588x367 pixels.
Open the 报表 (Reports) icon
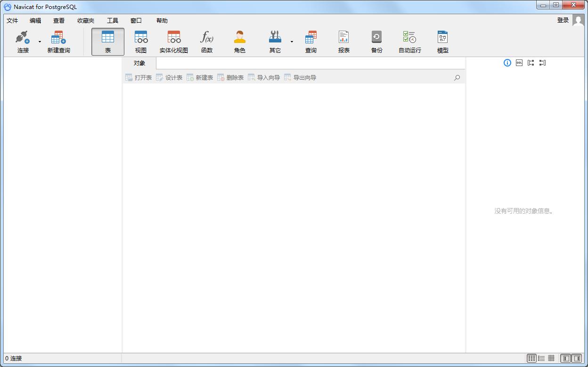click(x=343, y=42)
